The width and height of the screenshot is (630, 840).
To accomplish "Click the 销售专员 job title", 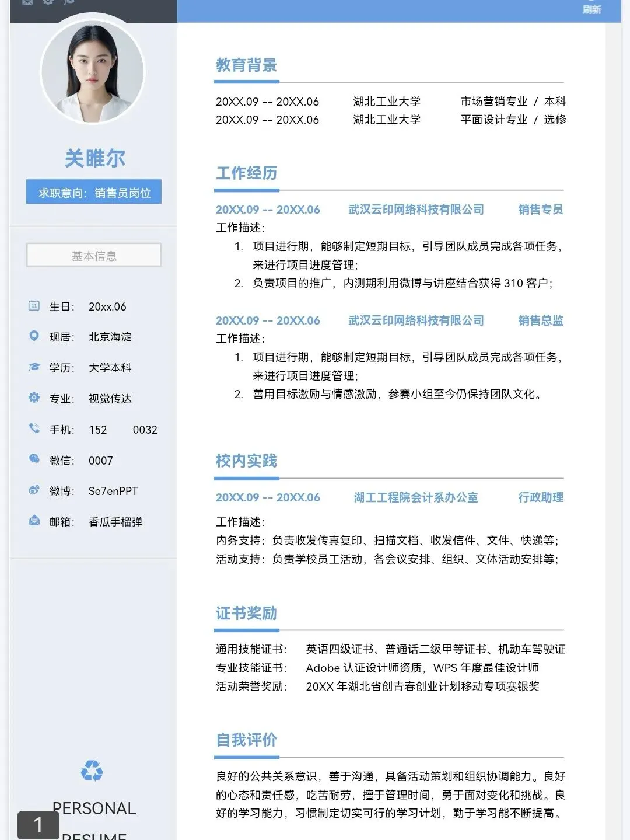I will click(541, 210).
